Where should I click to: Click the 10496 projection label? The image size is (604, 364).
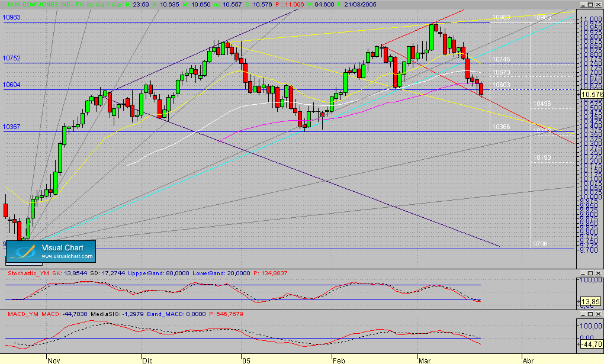click(x=542, y=104)
